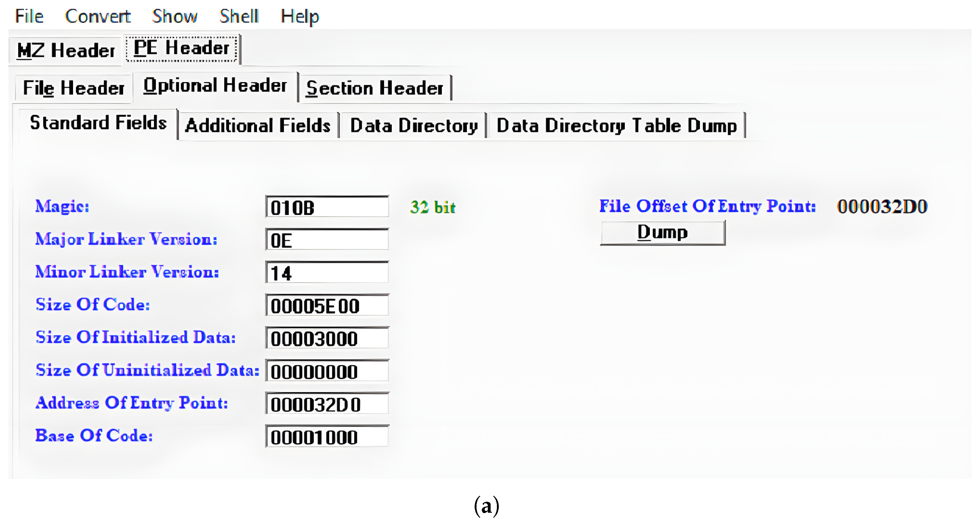Image resolution: width=980 pixels, height=524 pixels.
Task: Click the Size Of Code field
Action: [327, 305]
